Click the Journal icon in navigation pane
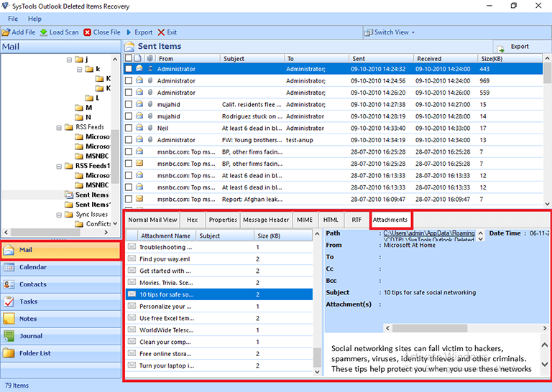Screen dimensions: 552x392 click(9, 336)
